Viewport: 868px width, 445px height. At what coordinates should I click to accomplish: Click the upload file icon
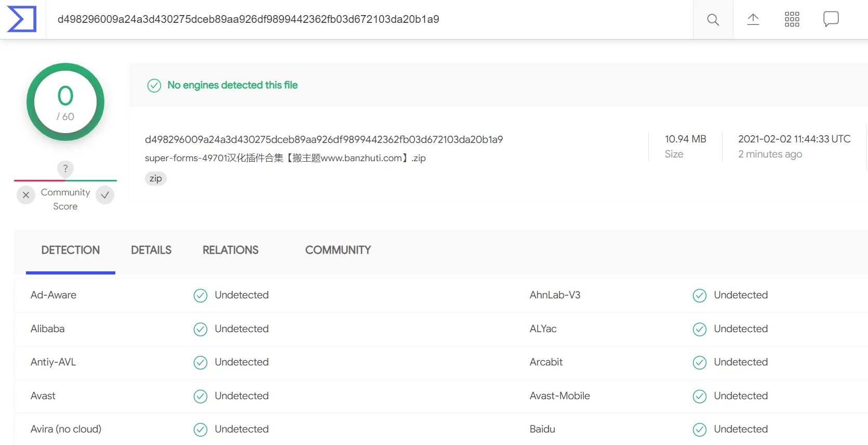[x=753, y=20]
